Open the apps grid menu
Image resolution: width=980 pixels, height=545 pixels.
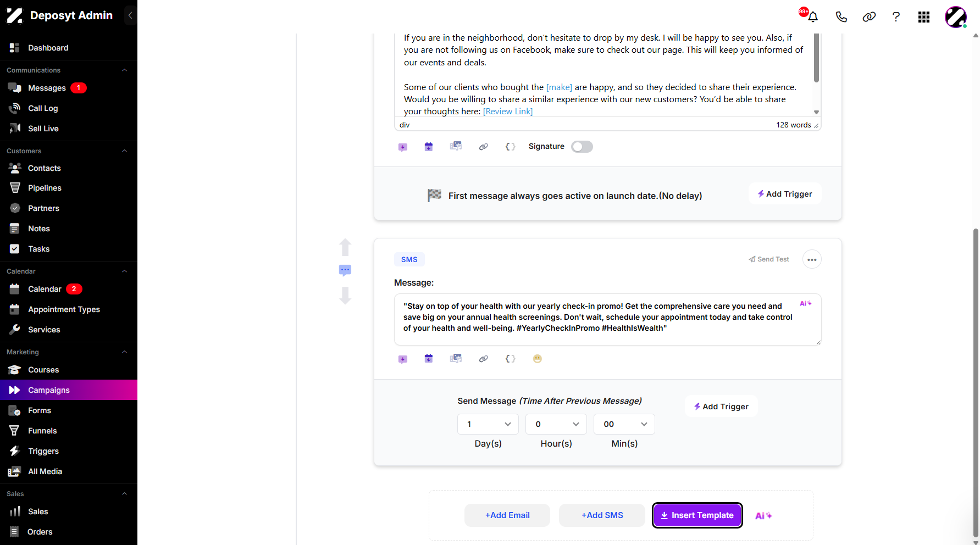(924, 17)
